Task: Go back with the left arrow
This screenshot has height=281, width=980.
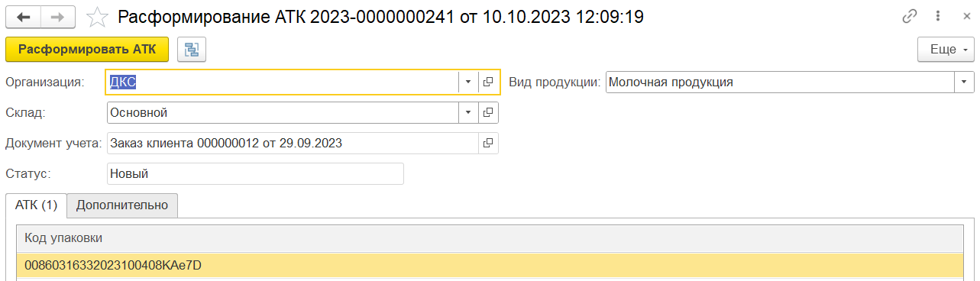Action: click(24, 17)
